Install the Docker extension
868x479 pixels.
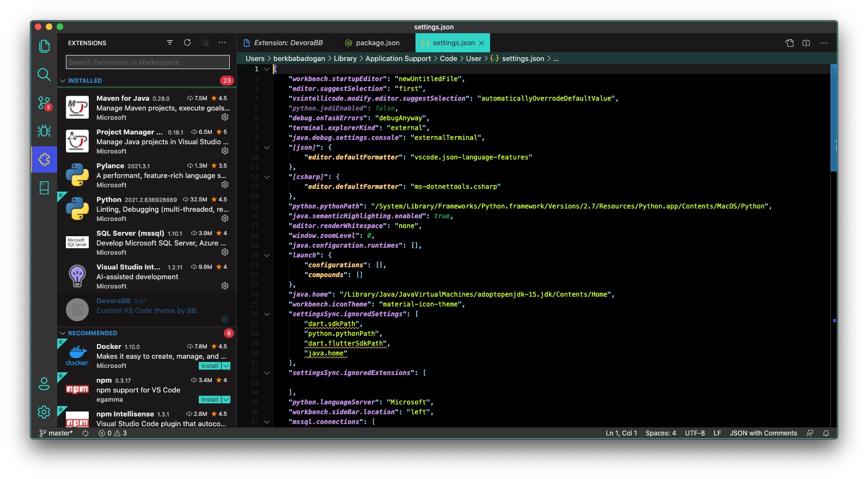(210, 366)
